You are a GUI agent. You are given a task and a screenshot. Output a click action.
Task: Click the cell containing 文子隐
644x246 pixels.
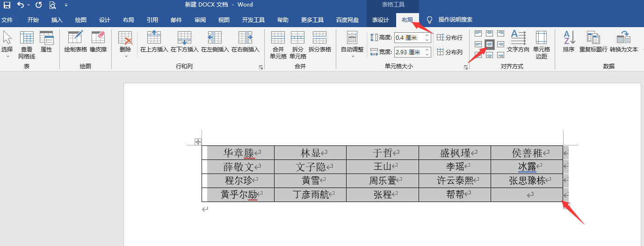[311, 167]
